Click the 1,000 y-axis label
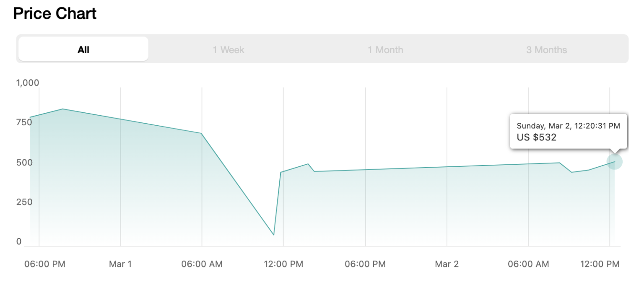 click(28, 83)
